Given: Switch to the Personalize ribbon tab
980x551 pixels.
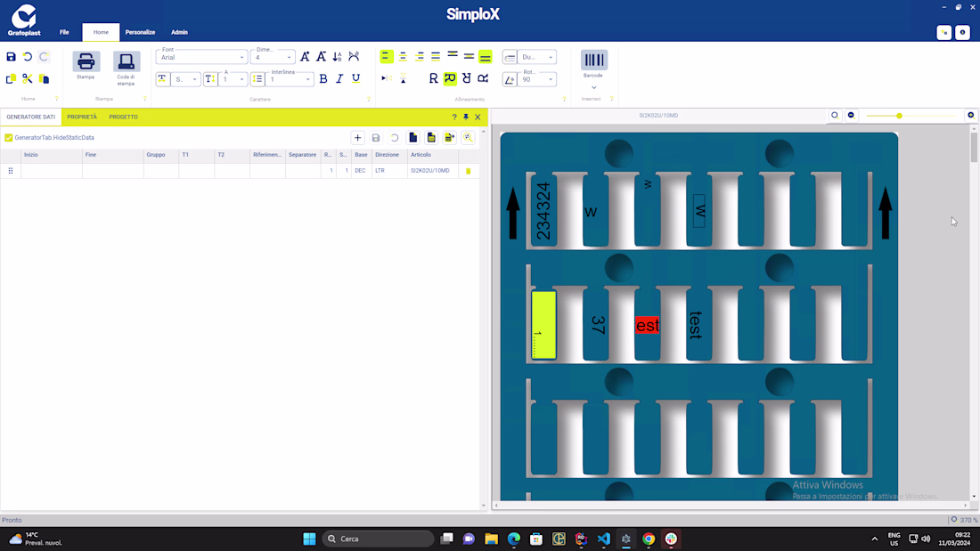Looking at the screenshot, I should pyautogui.click(x=140, y=32).
